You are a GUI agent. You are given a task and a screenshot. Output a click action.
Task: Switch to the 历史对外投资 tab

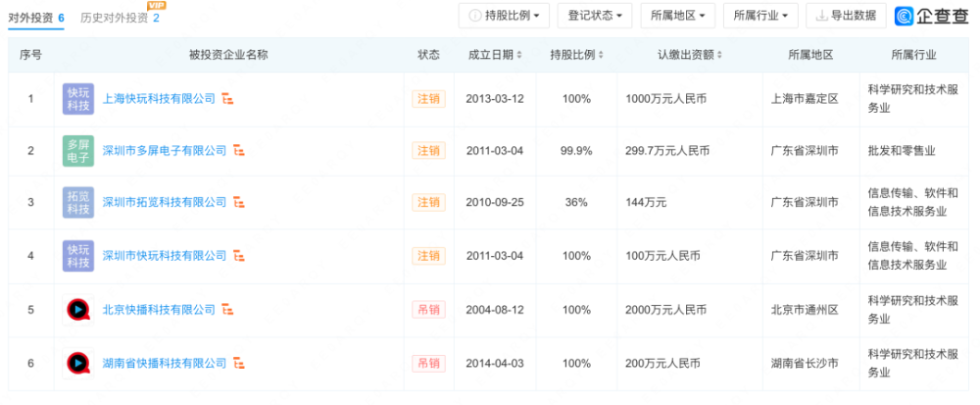coord(120,18)
